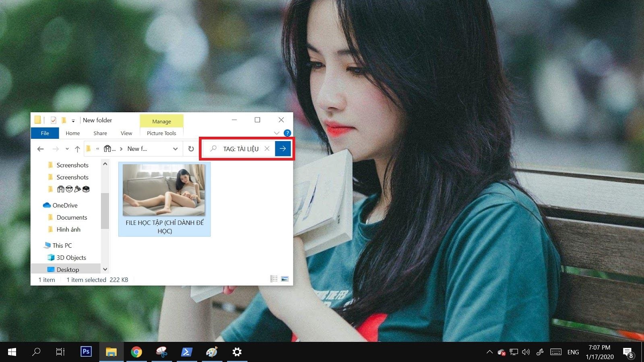Clear the TAG: TÀI LIỆU search with the X
Viewport: 644px width, 362px height.
click(x=267, y=148)
